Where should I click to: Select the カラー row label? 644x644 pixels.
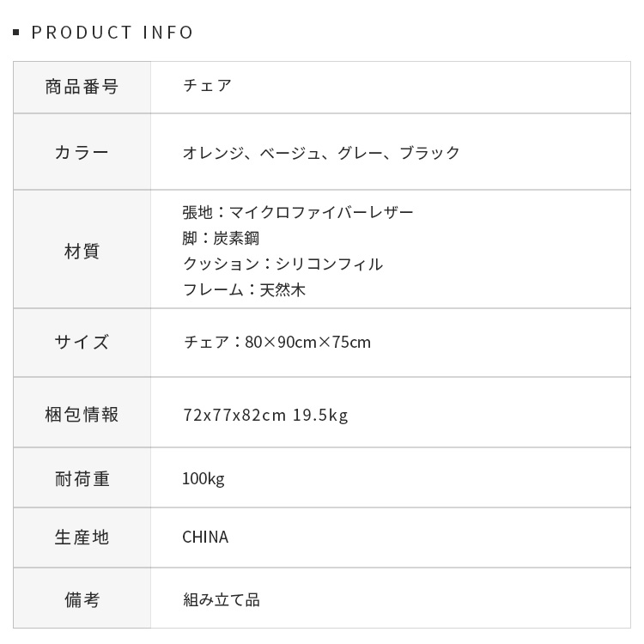[82, 153]
